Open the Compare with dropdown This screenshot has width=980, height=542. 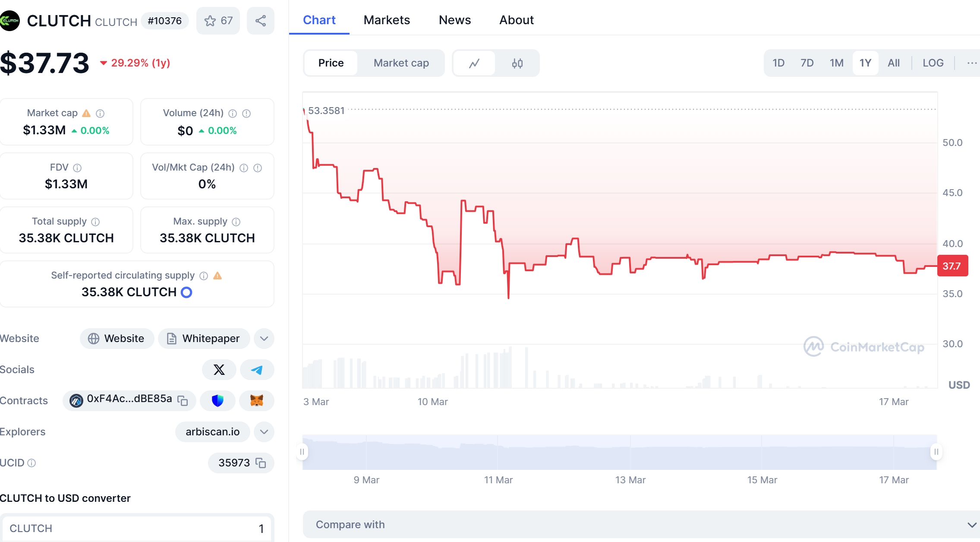[641, 525]
